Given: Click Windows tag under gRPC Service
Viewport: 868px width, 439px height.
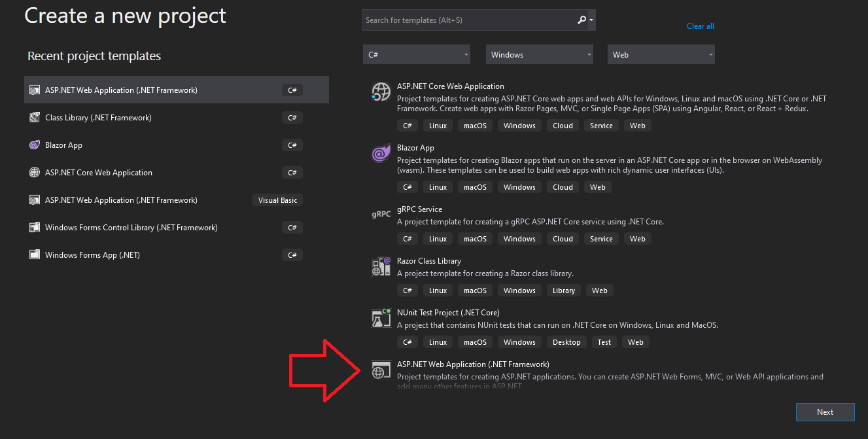Looking at the screenshot, I should (520, 239).
